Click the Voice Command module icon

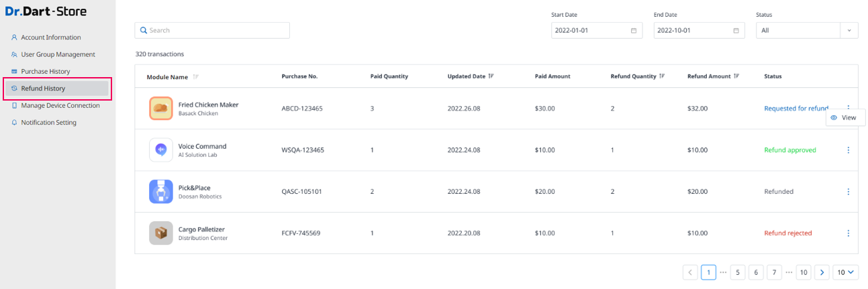161,150
